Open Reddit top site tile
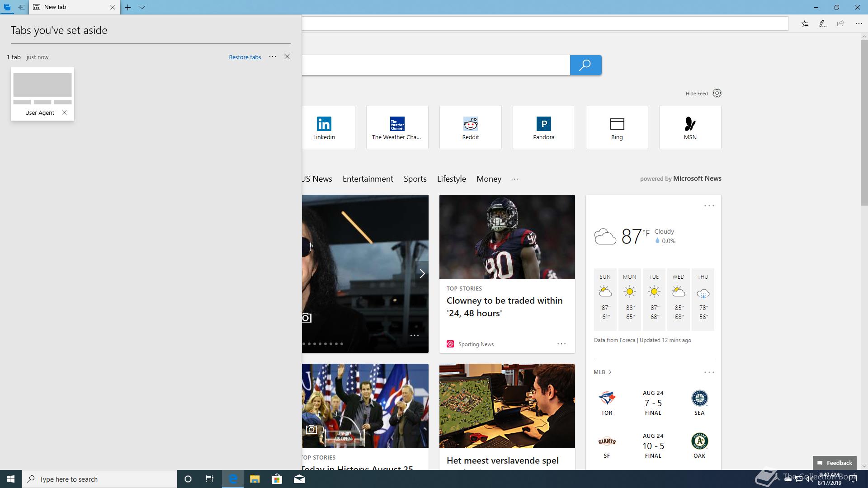 (x=470, y=127)
